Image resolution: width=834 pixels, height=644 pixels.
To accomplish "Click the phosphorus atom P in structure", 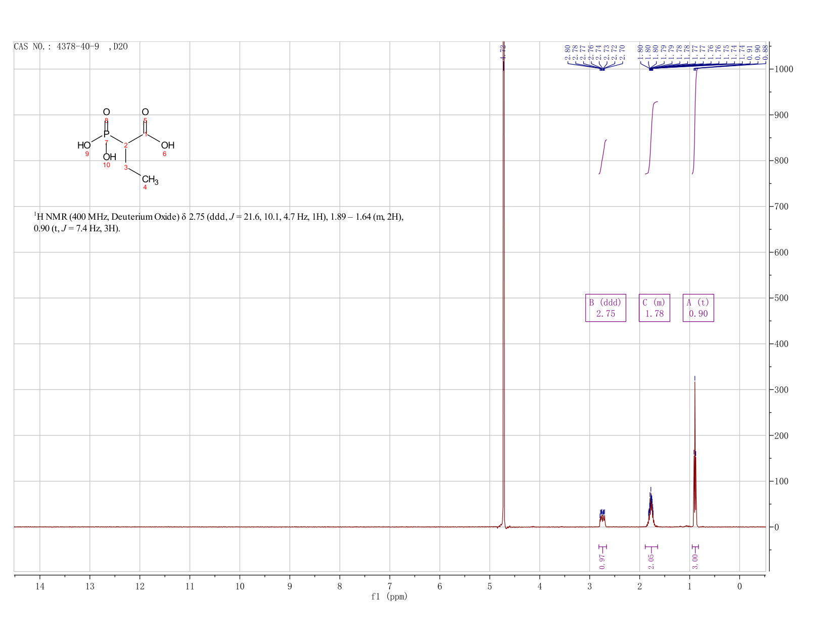I will coord(106,134).
